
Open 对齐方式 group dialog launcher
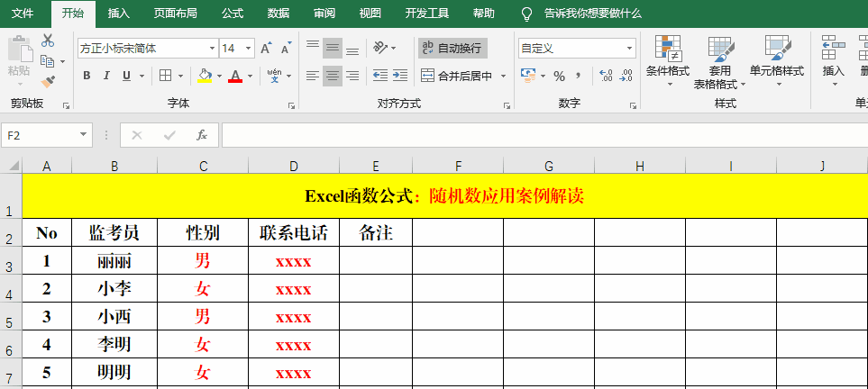(x=507, y=105)
